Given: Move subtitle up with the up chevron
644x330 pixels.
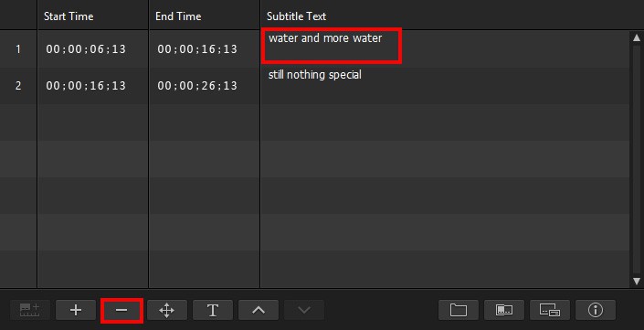Looking at the screenshot, I should click(259, 310).
